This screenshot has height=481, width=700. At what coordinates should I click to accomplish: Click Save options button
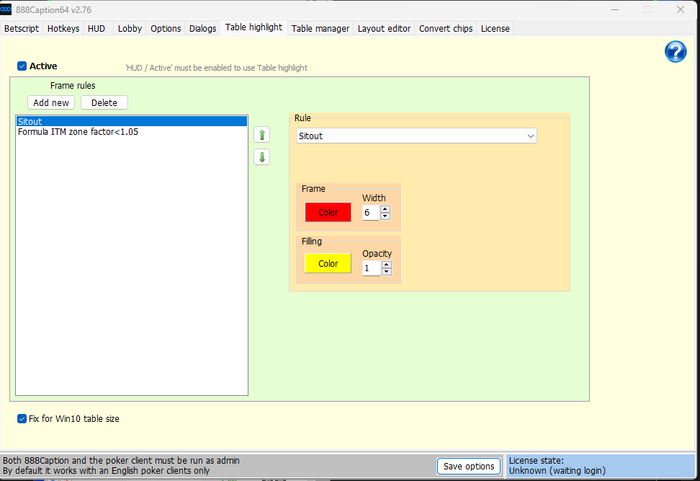(x=469, y=466)
